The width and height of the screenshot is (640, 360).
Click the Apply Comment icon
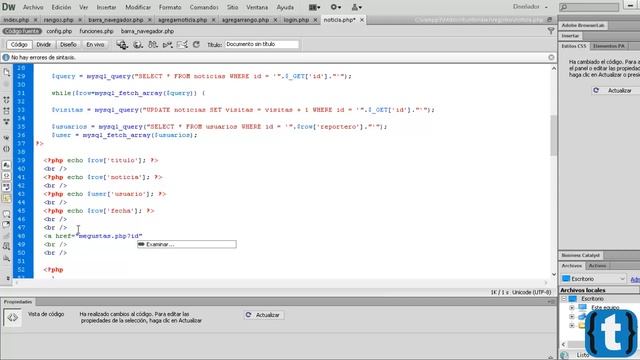click(7, 214)
